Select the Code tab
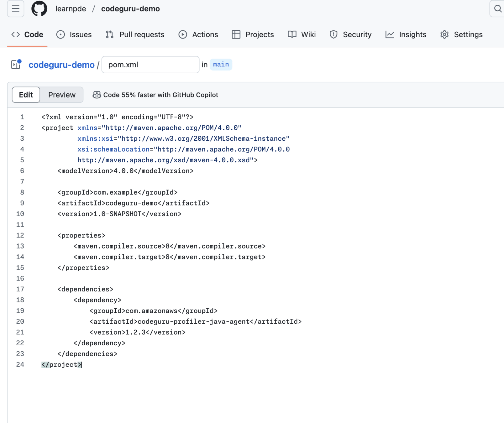 [27, 34]
